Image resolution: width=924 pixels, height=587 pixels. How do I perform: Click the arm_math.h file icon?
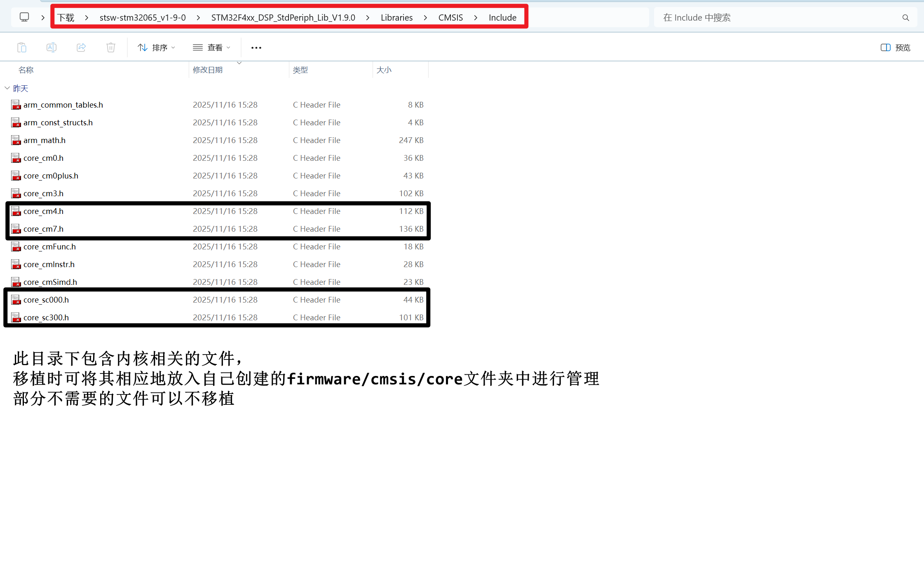coord(16,140)
